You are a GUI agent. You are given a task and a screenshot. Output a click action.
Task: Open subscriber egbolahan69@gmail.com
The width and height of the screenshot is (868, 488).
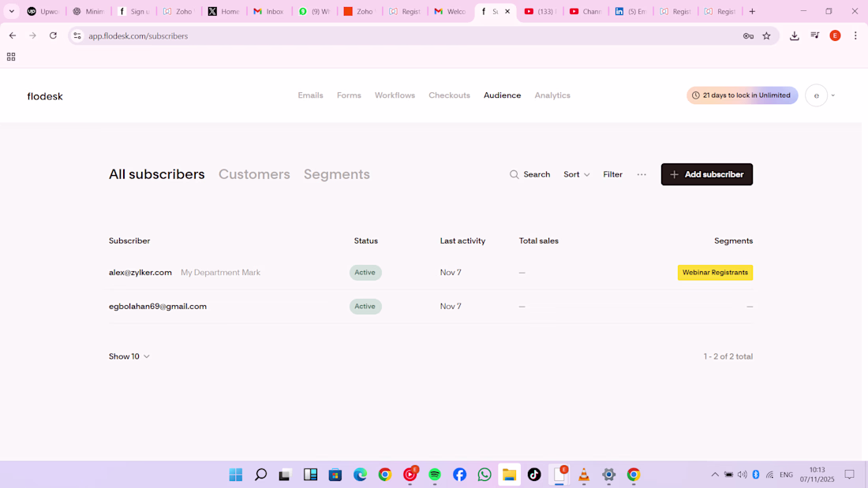[158, 306]
